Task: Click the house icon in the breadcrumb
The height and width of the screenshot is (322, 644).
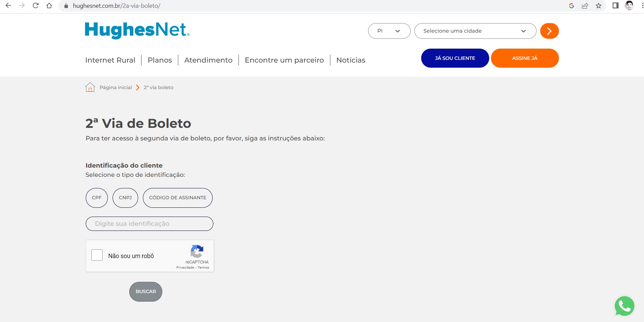Action: (x=90, y=87)
